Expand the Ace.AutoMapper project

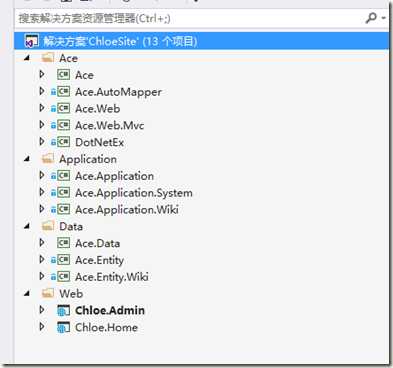(42, 91)
